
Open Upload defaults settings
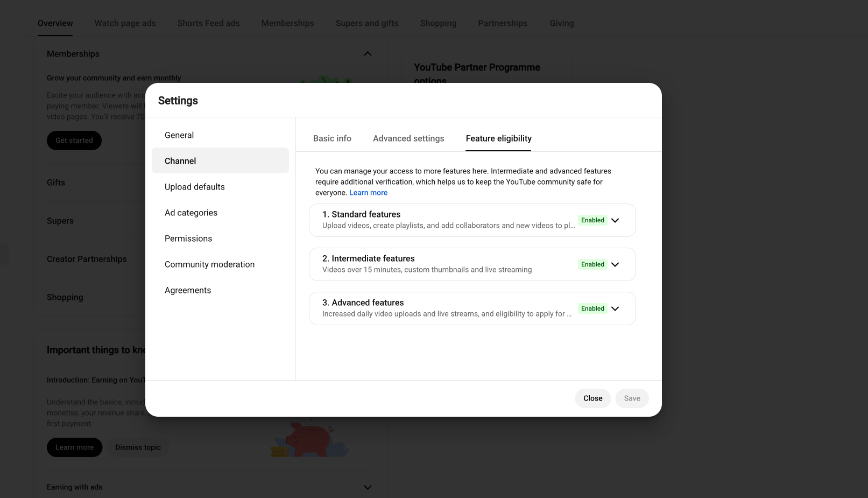coord(220,187)
